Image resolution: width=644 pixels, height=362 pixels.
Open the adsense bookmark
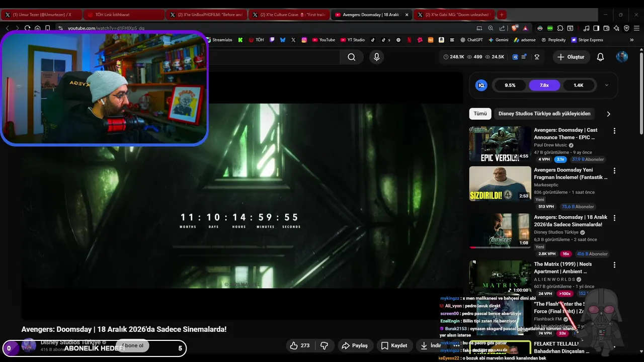(x=524, y=40)
